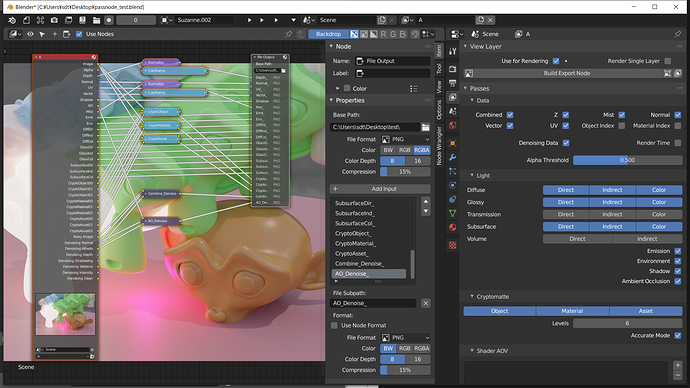Open the Material properties tab icon
The width and height of the screenshot is (690, 388).
(452, 227)
